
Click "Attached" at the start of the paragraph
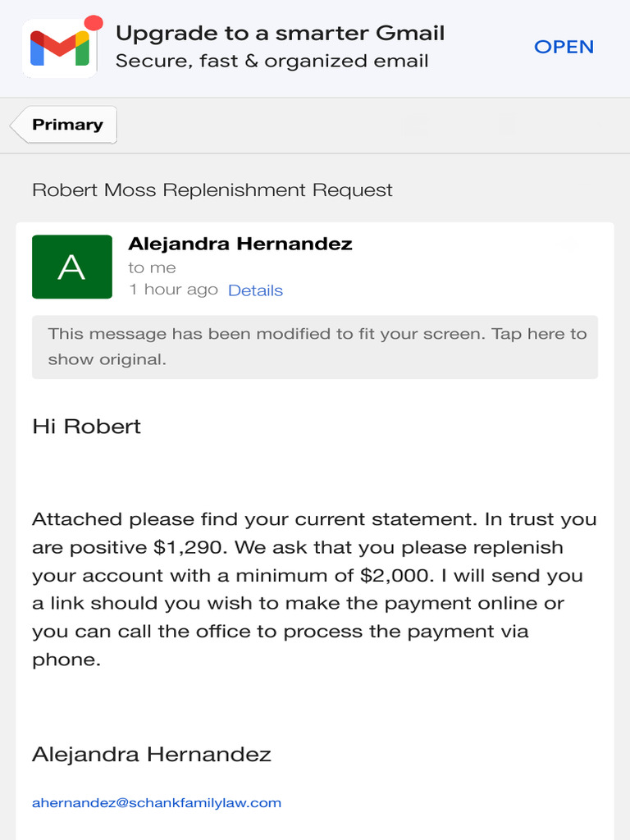coord(75,519)
